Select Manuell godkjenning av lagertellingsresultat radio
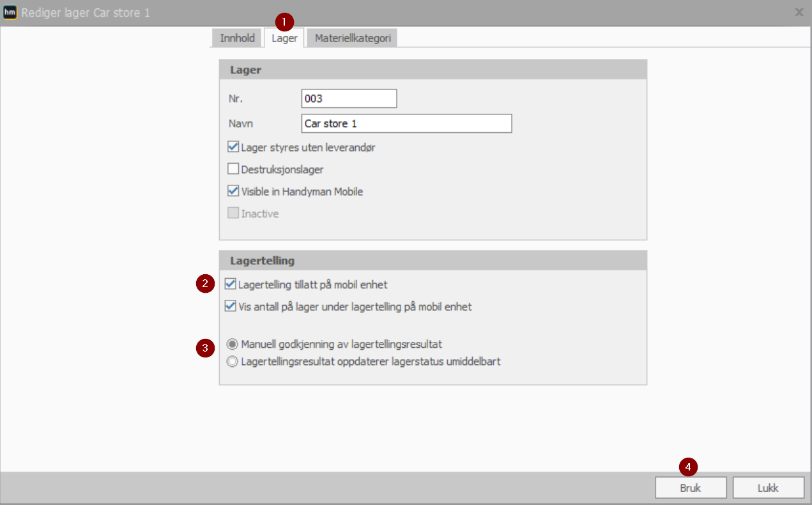This screenshot has width=812, height=505. [x=233, y=344]
